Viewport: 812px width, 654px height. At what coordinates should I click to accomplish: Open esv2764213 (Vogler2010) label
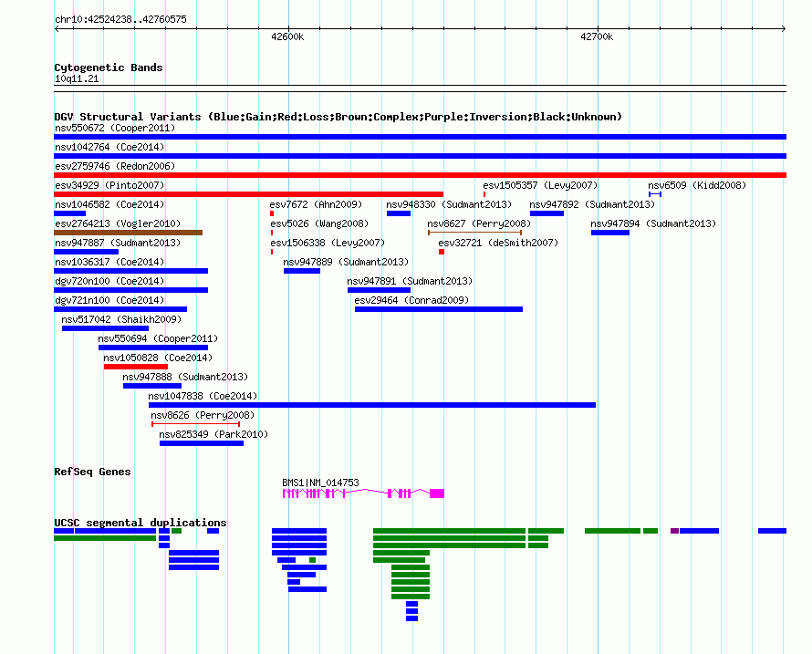coord(118,223)
